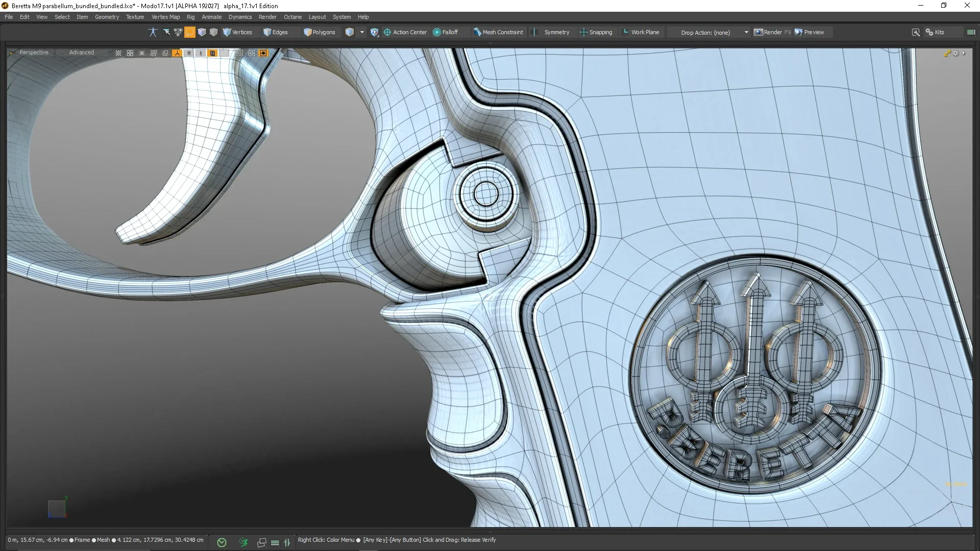
Task: Open the Texture menu
Action: [x=135, y=17]
